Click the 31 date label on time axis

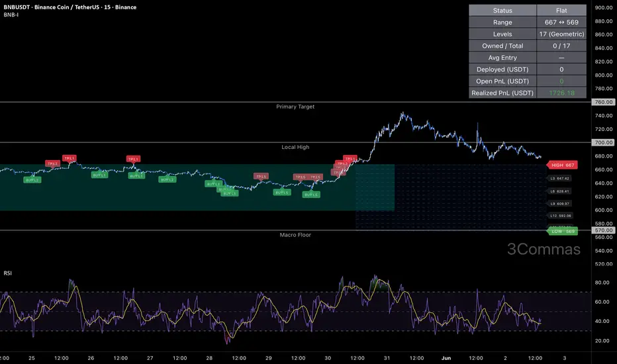[387, 358]
